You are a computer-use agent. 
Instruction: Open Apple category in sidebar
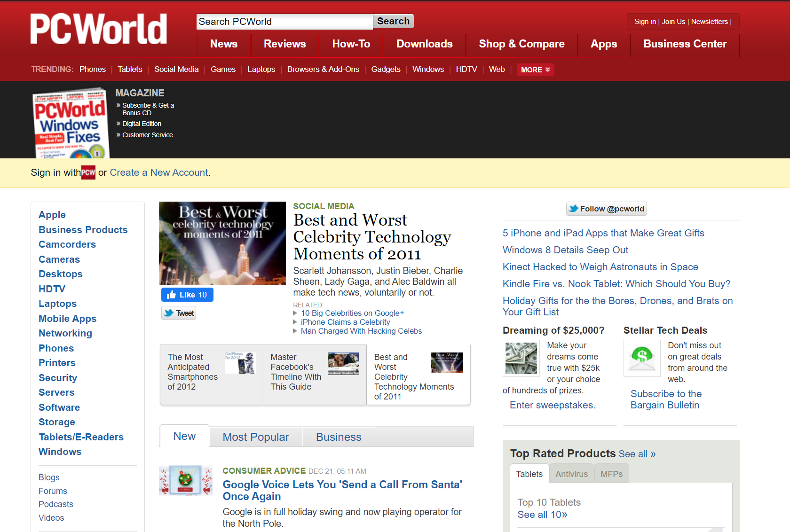point(52,215)
